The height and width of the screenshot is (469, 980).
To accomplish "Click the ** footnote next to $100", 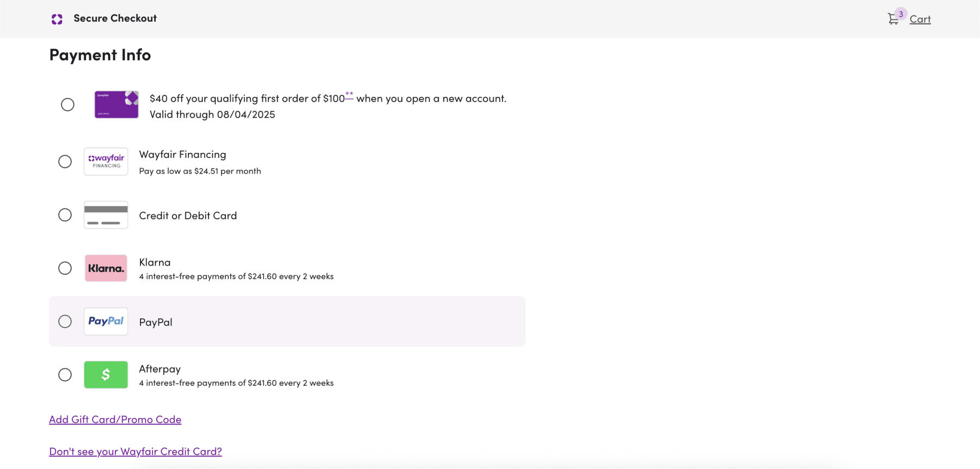I will point(349,95).
